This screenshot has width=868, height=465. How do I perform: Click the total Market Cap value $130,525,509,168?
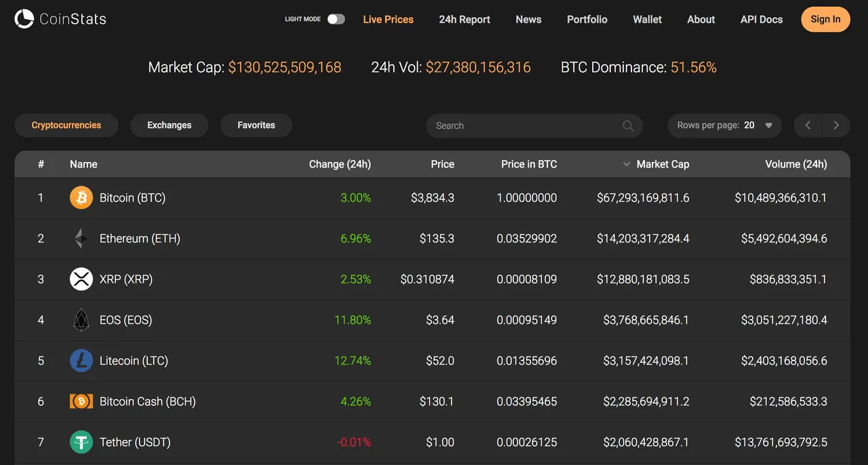[x=285, y=67]
